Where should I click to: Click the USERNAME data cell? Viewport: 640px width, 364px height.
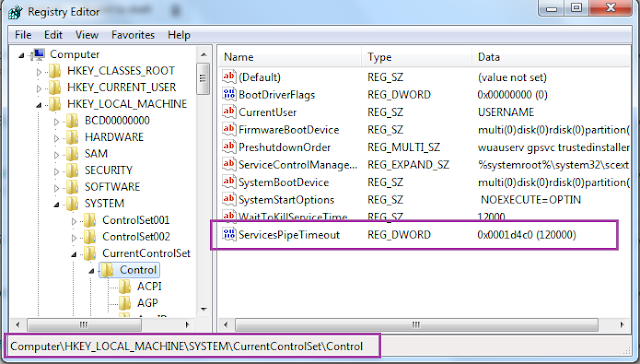[x=506, y=112]
